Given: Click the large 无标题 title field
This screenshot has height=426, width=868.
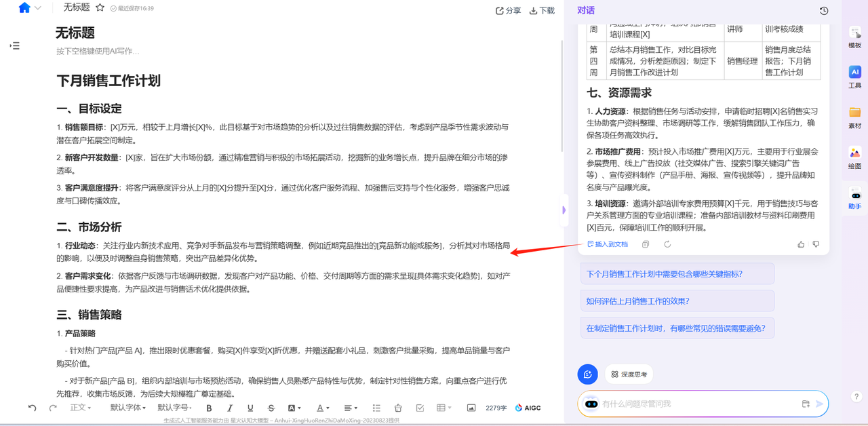Looking at the screenshot, I should (x=75, y=33).
